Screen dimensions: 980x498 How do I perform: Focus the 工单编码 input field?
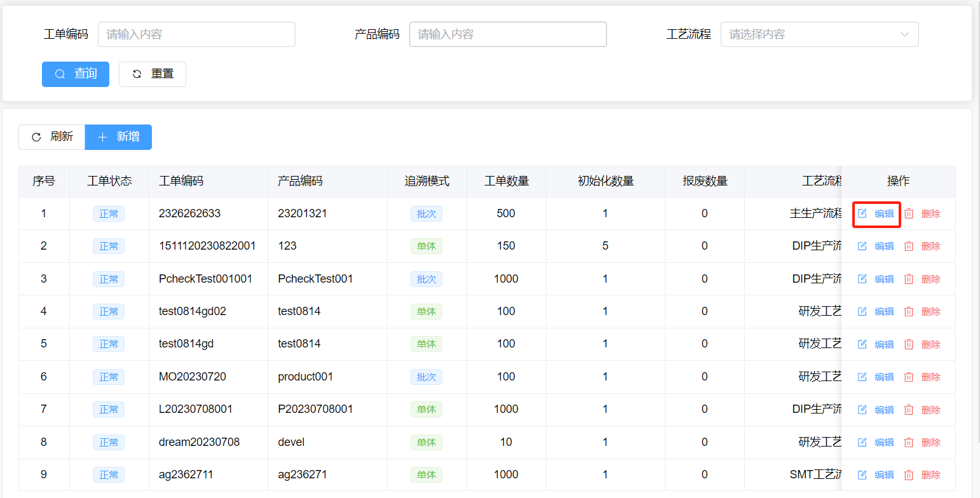coord(196,34)
